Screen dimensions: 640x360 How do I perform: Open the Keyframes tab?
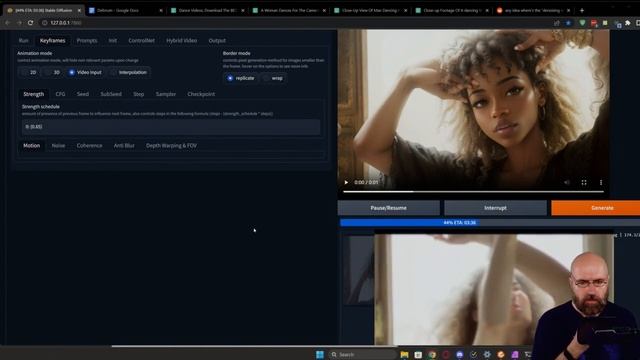[52, 40]
